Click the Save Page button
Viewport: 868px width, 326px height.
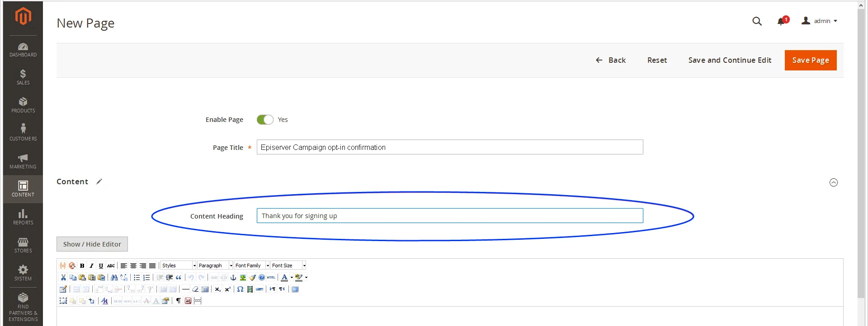pyautogui.click(x=811, y=60)
